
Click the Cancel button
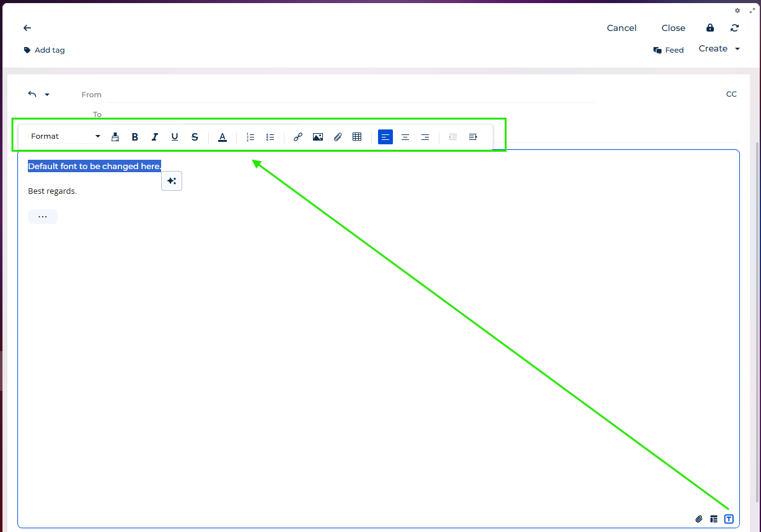(x=622, y=28)
